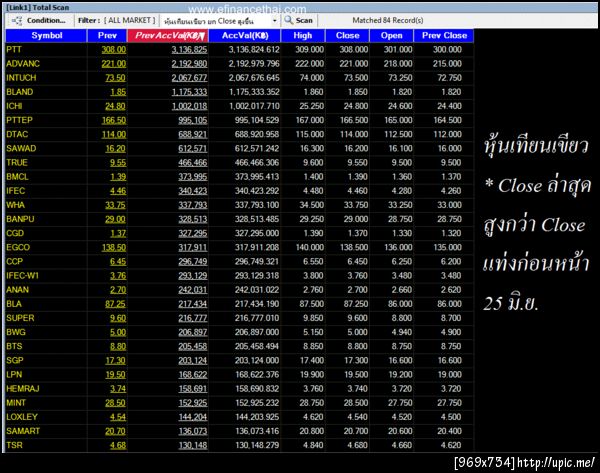
Task: Select the SAMART symbol
Action: (x=23, y=432)
